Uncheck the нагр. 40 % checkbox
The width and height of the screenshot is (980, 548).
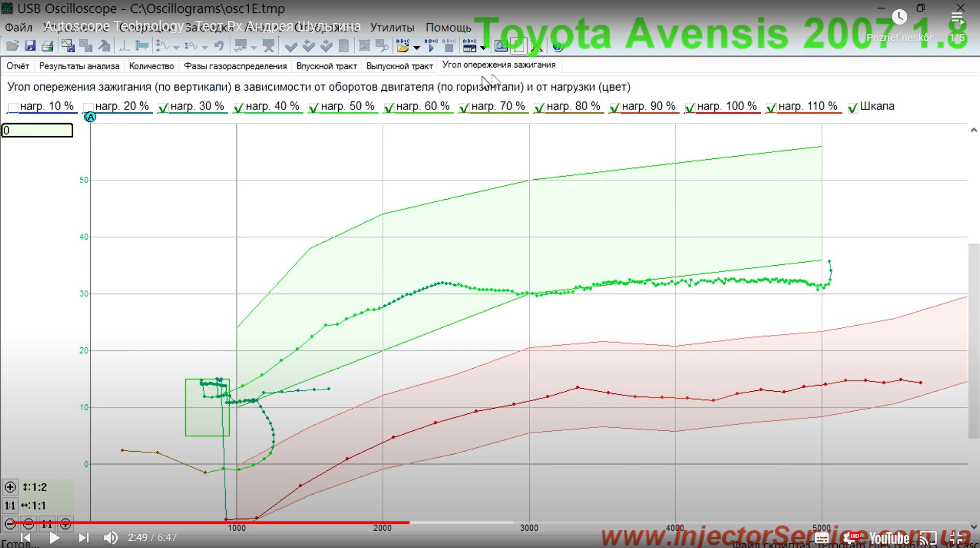pyautogui.click(x=238, y=108)
